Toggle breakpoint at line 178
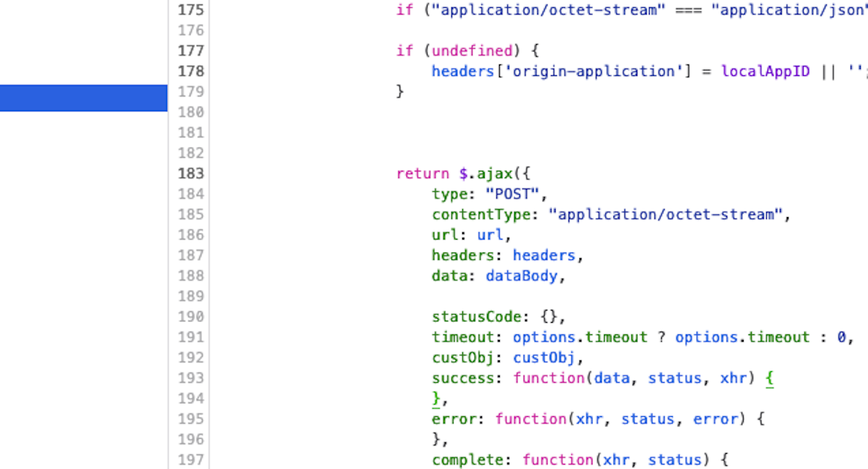868x469 pixels. pos(191,71)
